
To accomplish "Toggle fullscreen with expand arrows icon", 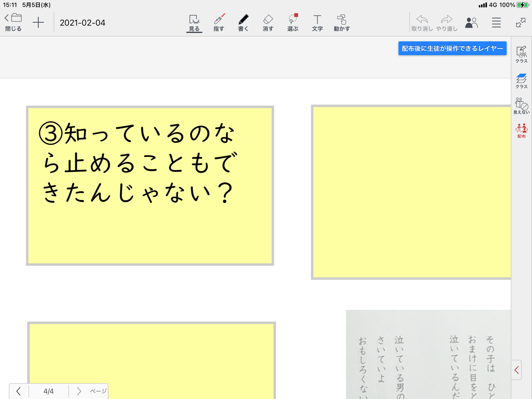I will click(521, 23).
